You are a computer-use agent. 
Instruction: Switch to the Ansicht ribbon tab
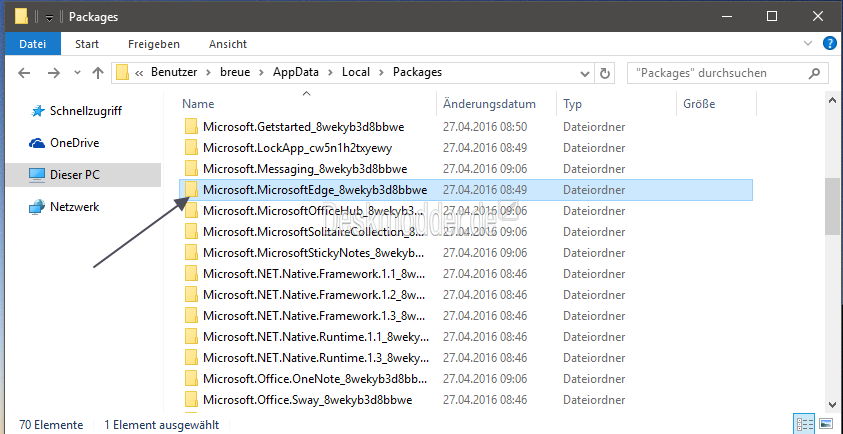tap(228, 44)
